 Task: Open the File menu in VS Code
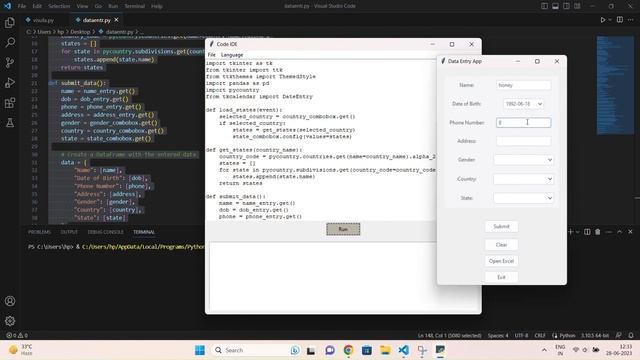pos(22,6)
